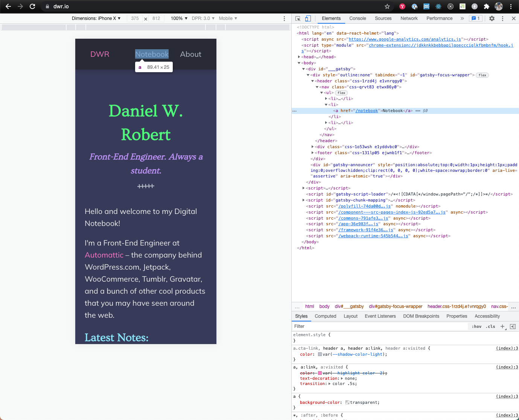The image size is (519, 420).
Task: Show more DevTools tabs chevron
Action: click(x=462, y=18)
